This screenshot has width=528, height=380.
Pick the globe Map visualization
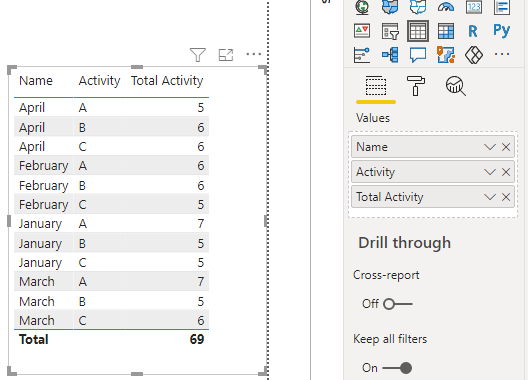tap(362, 7)
